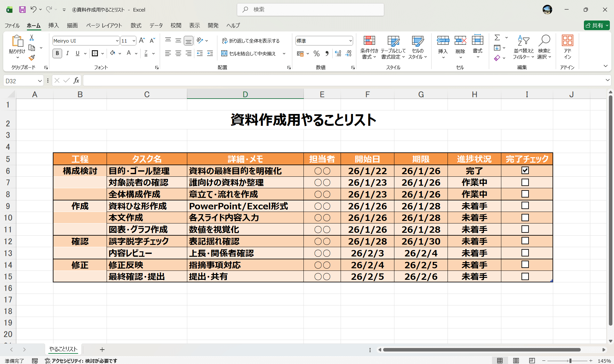Add a new sheet with the + button
The height and width of the screenshot is (364, 614).
(x=102, y=349)
